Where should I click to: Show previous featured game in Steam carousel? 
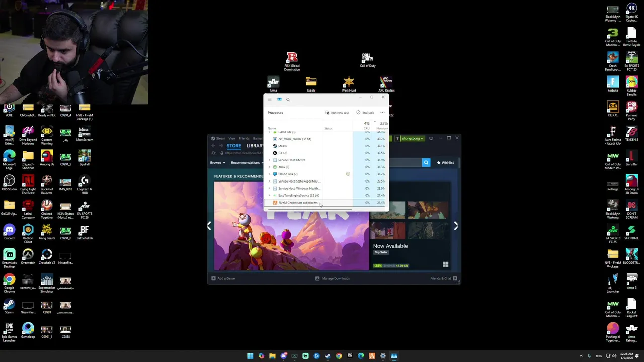209,226
